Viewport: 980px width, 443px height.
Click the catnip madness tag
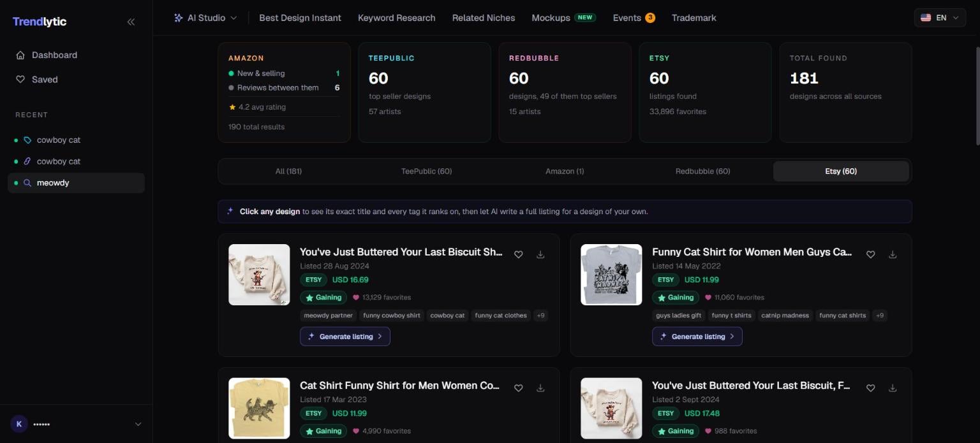click(785, 316)
